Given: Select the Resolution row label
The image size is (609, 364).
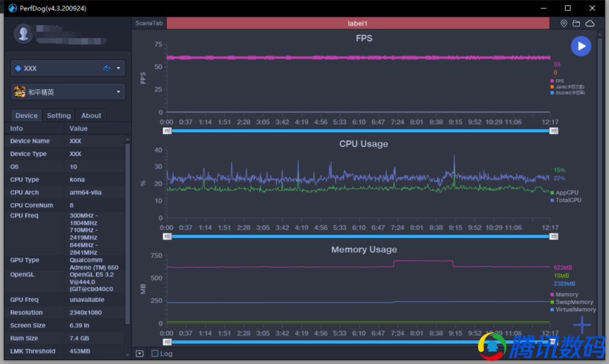Looking at the screenshot, I should click(26, 312).
